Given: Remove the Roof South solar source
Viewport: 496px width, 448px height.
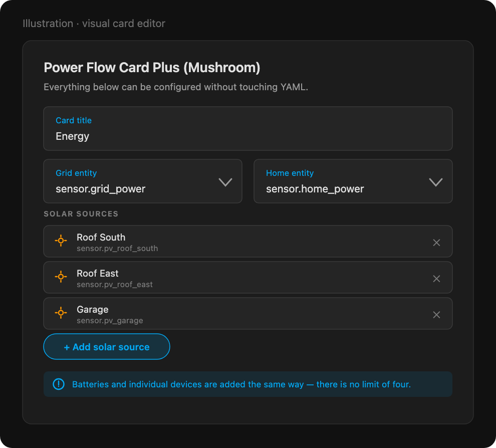Looking at the screenshot, I should click(436, 243).
